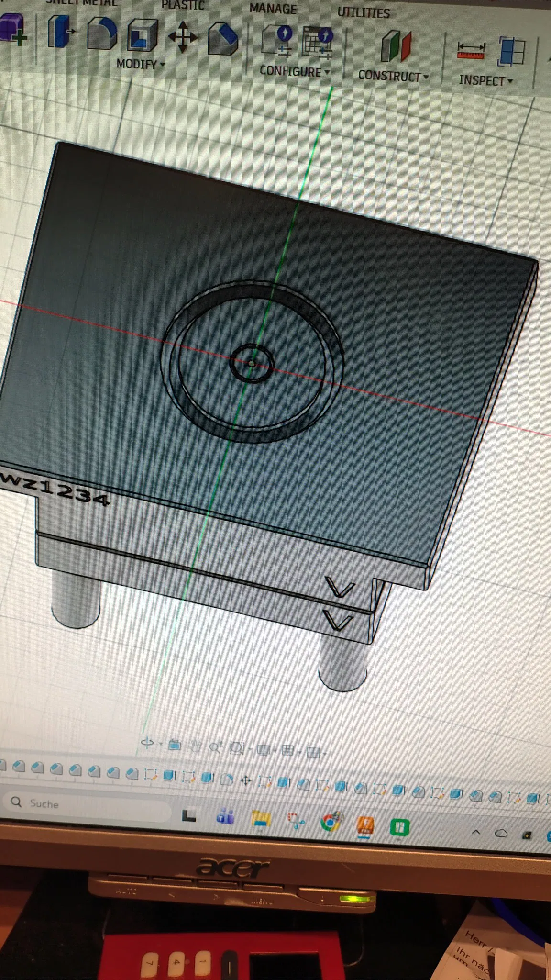Expand the Viewports dropdown arrow

325,754
